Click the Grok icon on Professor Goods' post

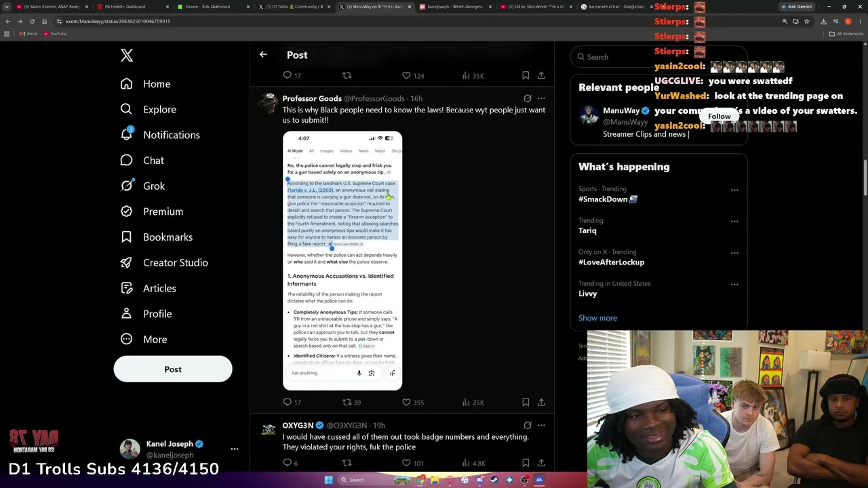click(528, 98)
